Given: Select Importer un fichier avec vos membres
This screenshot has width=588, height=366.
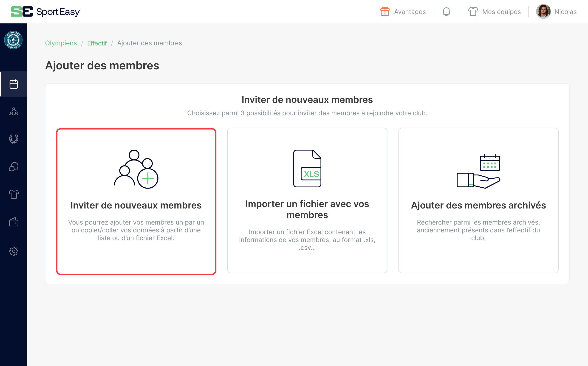Looking at the screenshot, I should click(307, 201).
